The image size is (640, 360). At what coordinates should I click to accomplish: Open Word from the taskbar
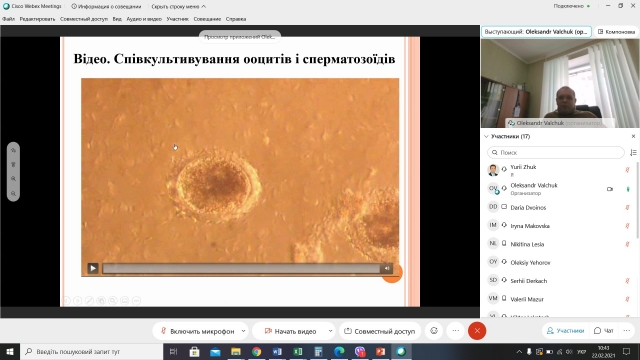(x=277, y=351)
